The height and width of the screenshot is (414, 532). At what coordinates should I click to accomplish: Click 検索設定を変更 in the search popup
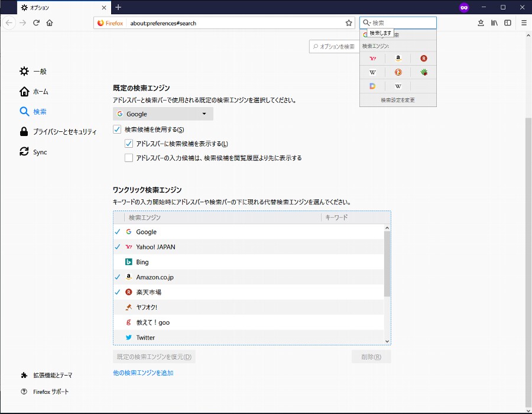398,100
